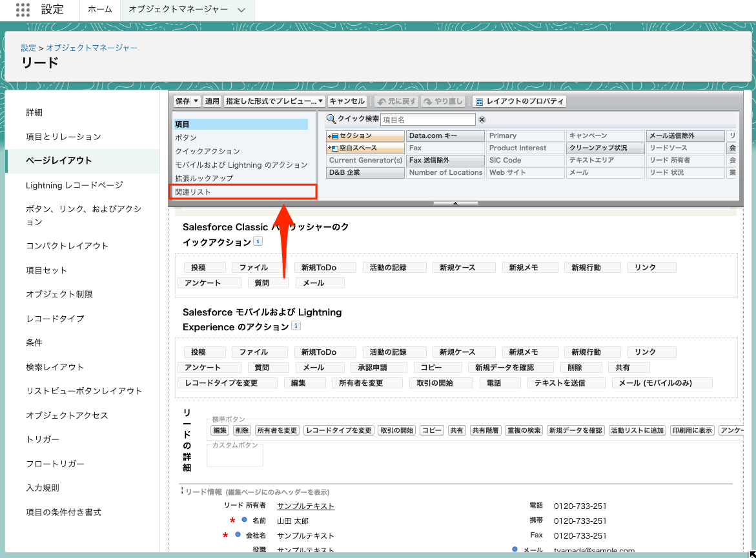Select モバイルおよび Lightning のアクション category
Screen dimensions: 756x558
coord(241,164)
